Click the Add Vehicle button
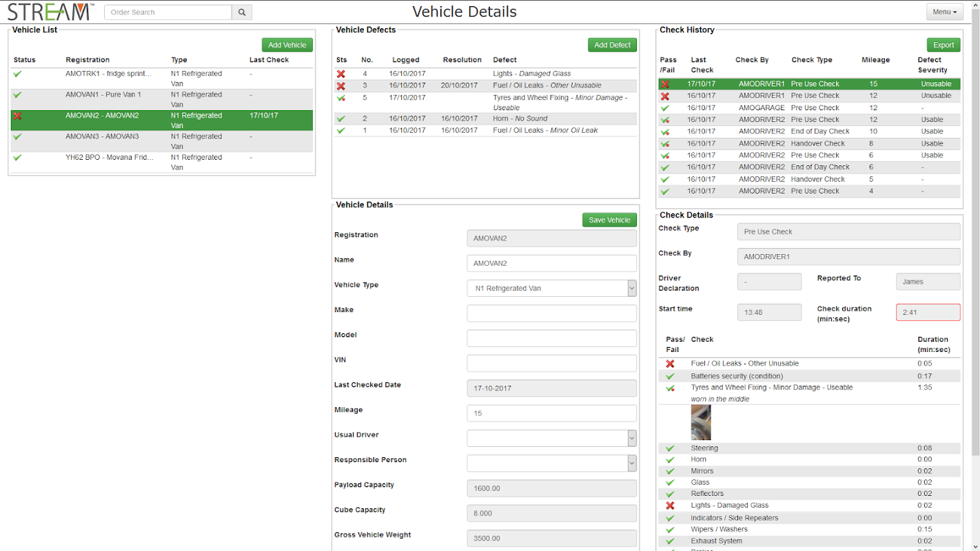The image size is (980, 551). tap(287, 45)
